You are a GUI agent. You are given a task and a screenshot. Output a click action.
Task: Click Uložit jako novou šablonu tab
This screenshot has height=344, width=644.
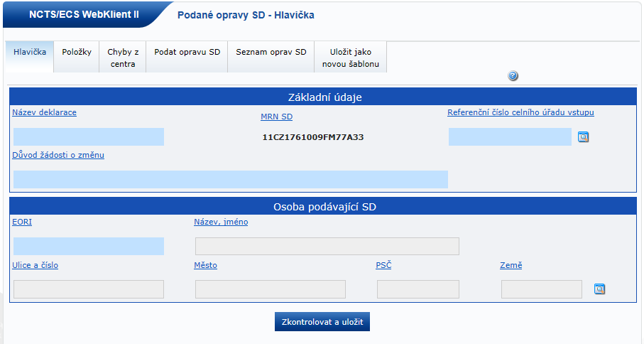point(351,58)
